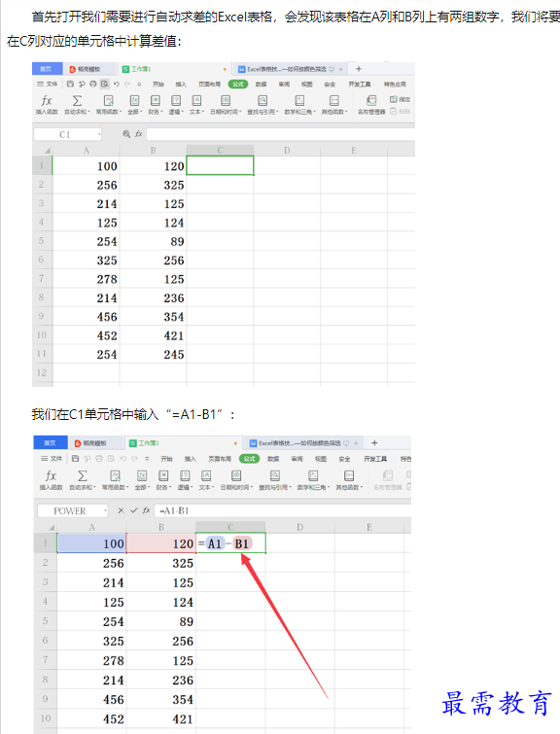This screenshot has height=734, width=560.
Task: Open 查找与引用 icon in first spreadsheet screenshot
Action: [x=262, y=101]
